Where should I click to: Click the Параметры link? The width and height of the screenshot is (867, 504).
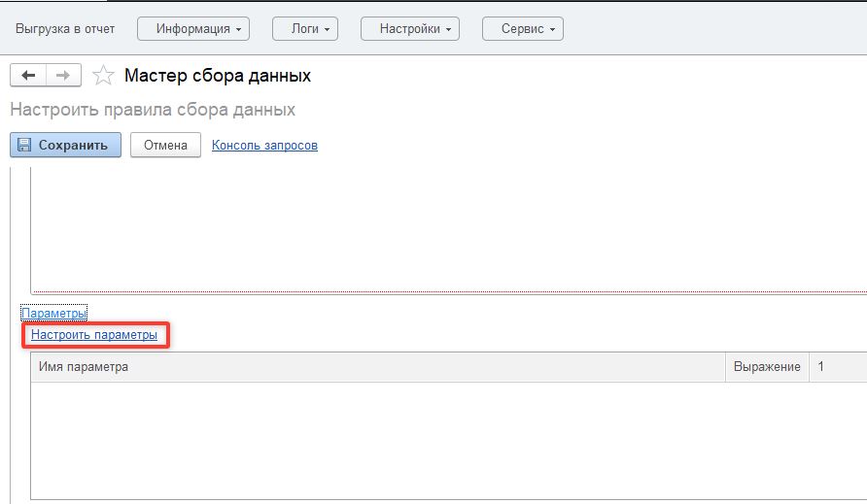pyautogui.click(x=53, y=313)
